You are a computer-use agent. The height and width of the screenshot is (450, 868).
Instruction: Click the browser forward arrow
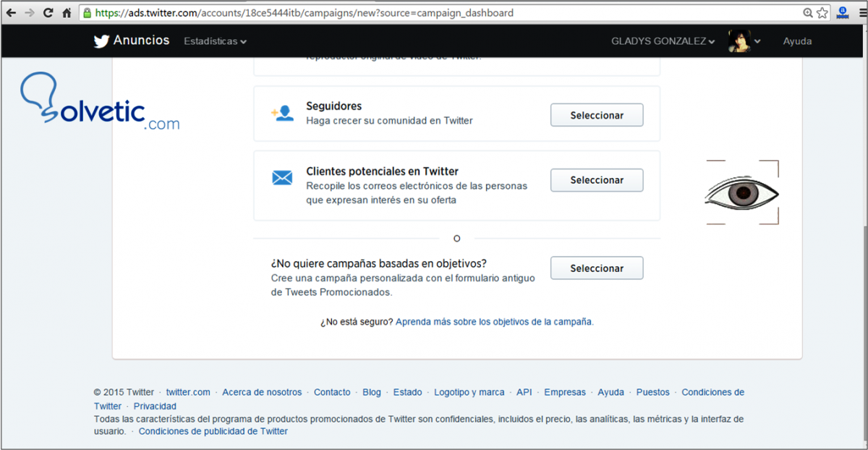30,12
